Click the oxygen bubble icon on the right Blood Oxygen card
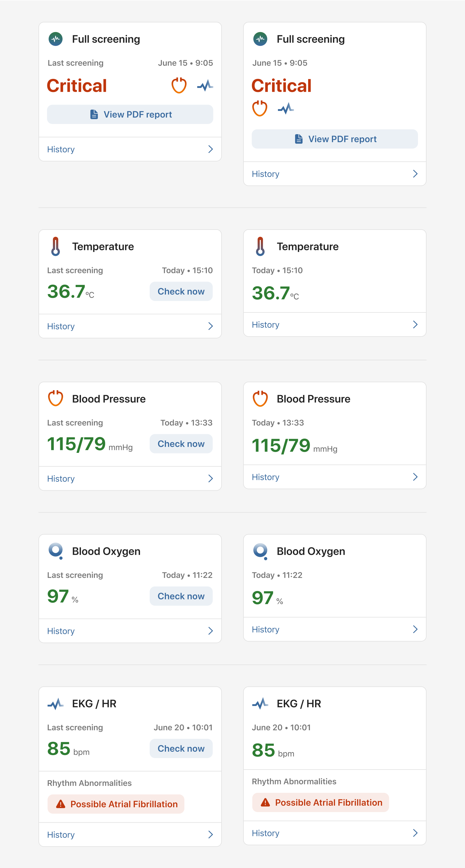465x868 pixels. point(261,551)
